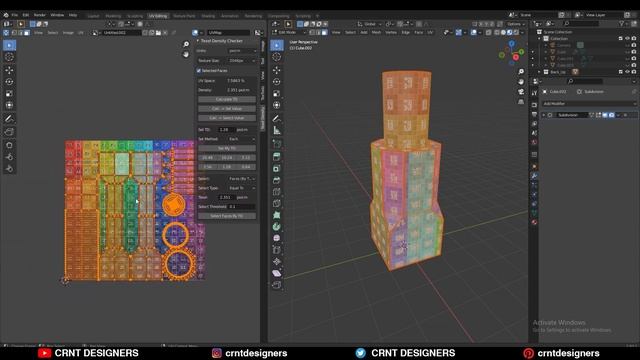Expand the Subdivision modifier panel
The image size is (640, 360).
click(x=544, y=115)
